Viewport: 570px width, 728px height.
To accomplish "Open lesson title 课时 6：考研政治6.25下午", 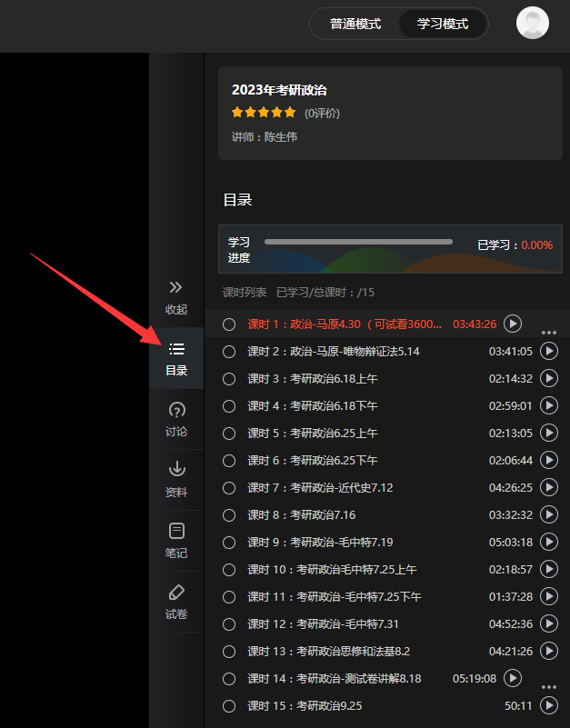I will click(x=313, y=461).
